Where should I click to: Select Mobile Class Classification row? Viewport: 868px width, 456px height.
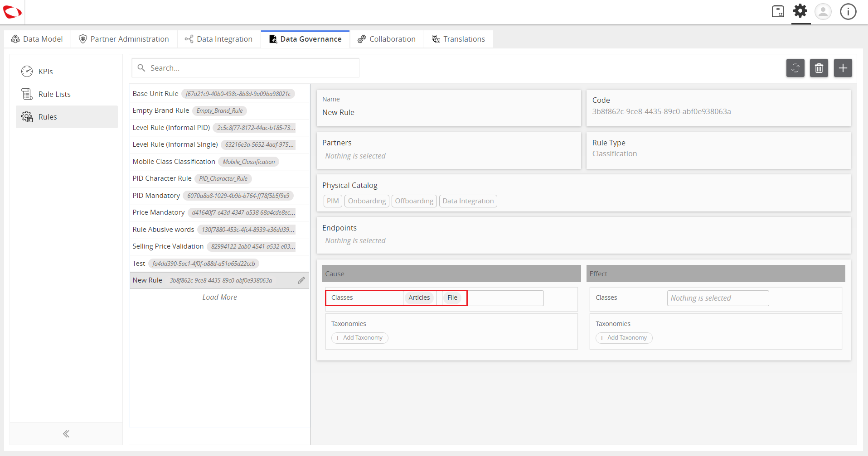[x=219, y=162]
